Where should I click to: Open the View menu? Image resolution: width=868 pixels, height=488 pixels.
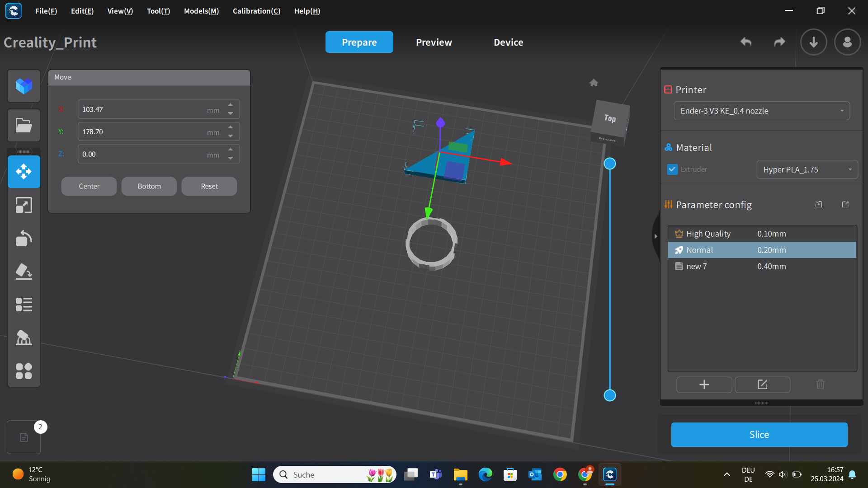120,11
